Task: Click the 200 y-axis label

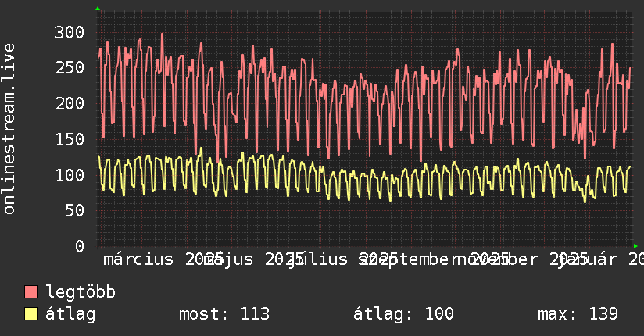Action: (70, 103)
